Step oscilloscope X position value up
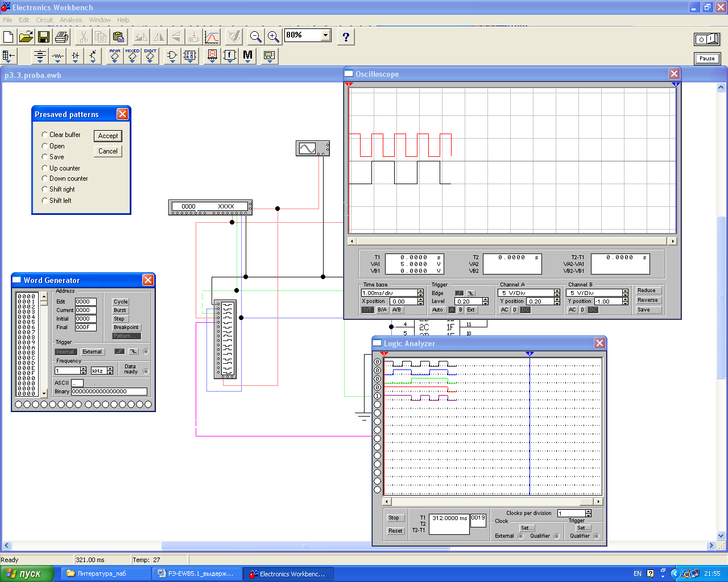Viewport: 728px width, 582px height. [420, 300]
